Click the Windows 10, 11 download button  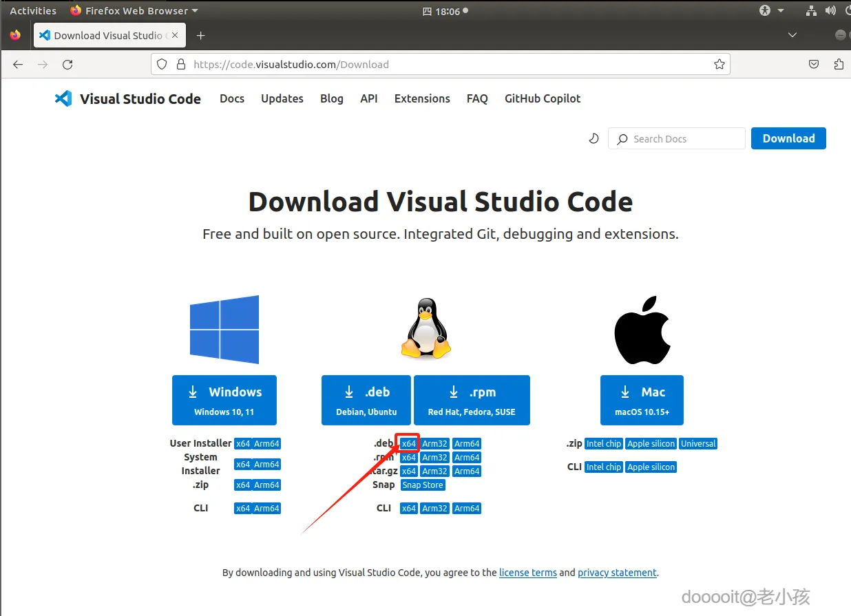point(224,400)
